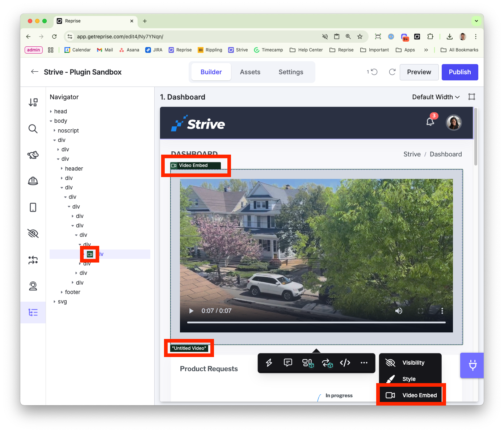Viewport: 504px width, 432px height.
Task: Open the user persona icon in sidebar
Action: (x=33, y=286)
